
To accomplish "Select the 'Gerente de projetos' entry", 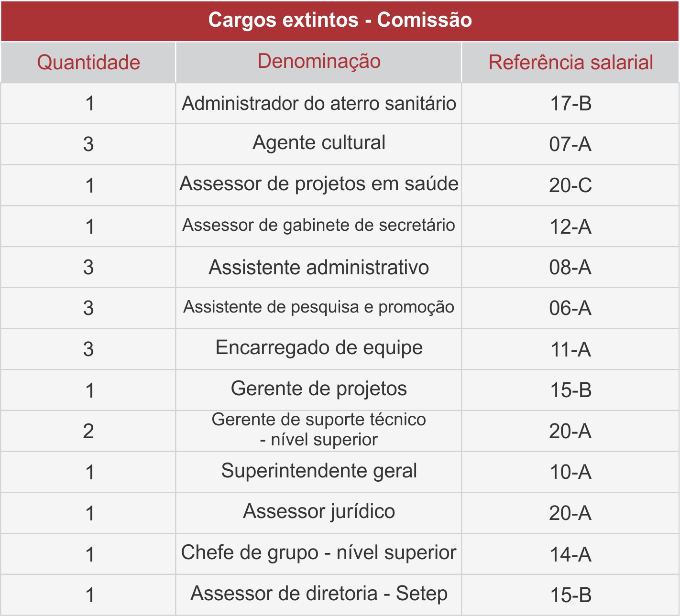I will [319, 389].
